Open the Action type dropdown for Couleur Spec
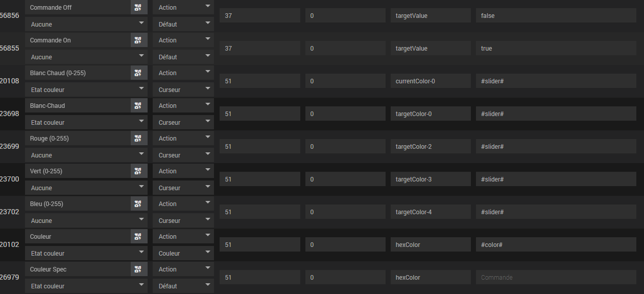 (183, 269)
